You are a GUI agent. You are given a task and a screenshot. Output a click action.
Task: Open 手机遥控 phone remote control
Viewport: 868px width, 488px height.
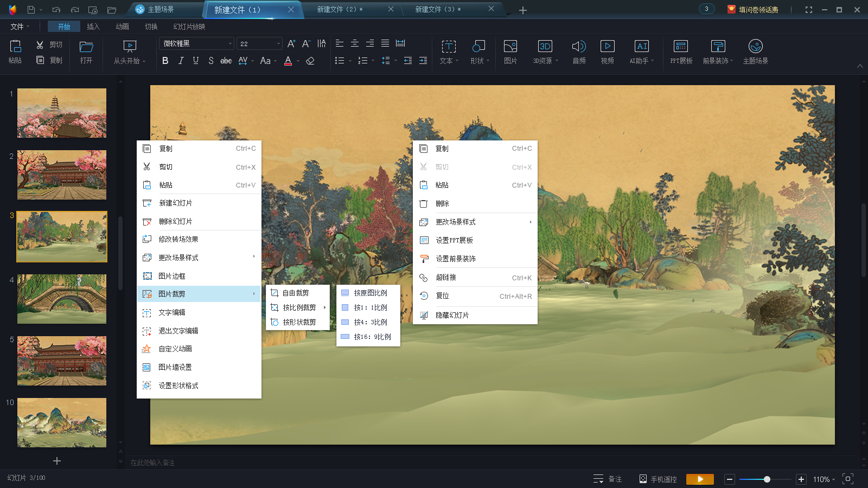[658, 479]
